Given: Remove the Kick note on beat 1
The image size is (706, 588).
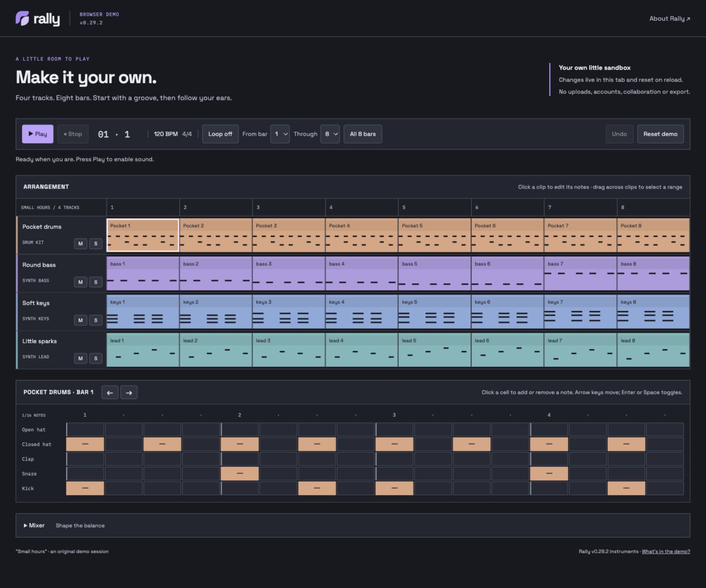Looking at the screenshot, I should point(85,489).
